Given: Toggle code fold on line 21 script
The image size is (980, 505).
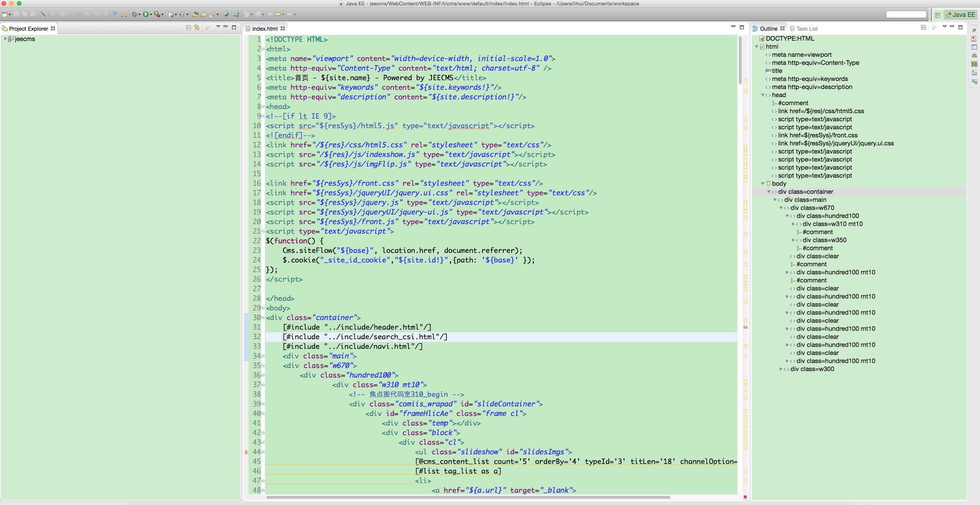Looking at the screenshot, I should tap(263, 231).
